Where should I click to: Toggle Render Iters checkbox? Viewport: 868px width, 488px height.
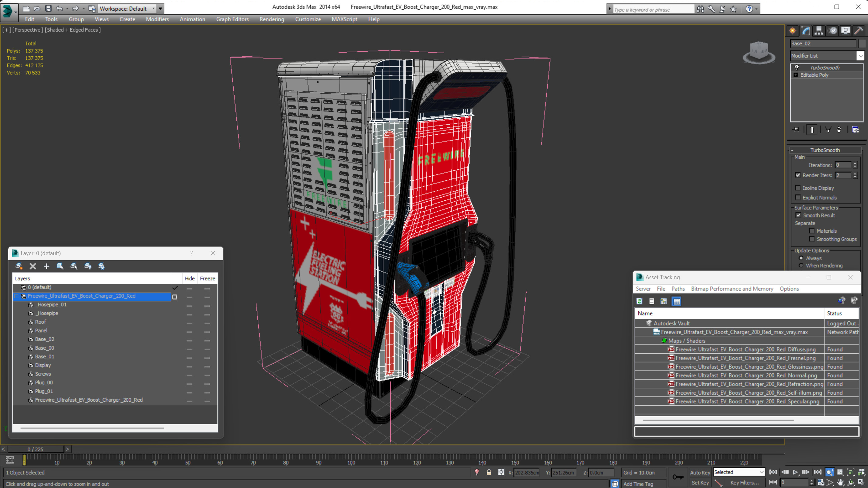pos(798,175)
